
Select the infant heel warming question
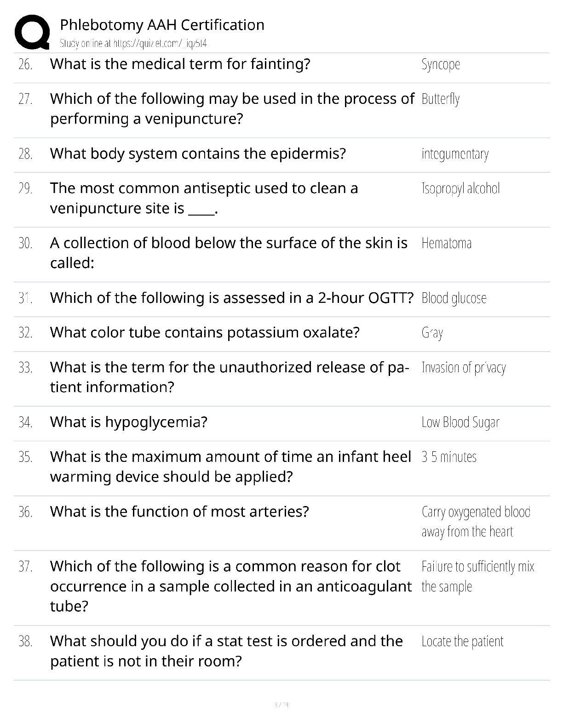point(230,466)
